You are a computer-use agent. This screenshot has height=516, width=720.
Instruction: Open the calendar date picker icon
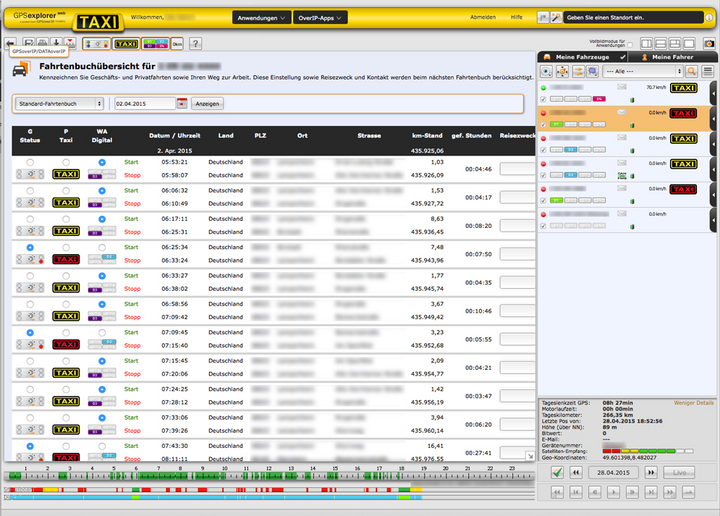click(x=182, y=103)
